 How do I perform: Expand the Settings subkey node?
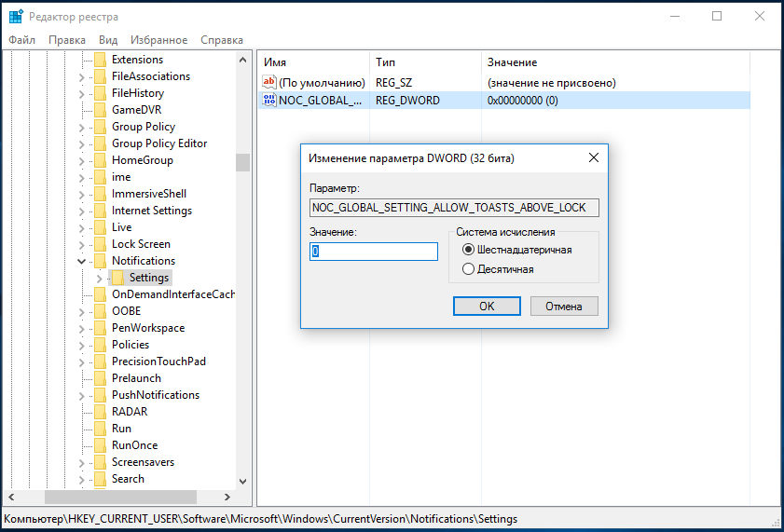click(x=99, y=279)
